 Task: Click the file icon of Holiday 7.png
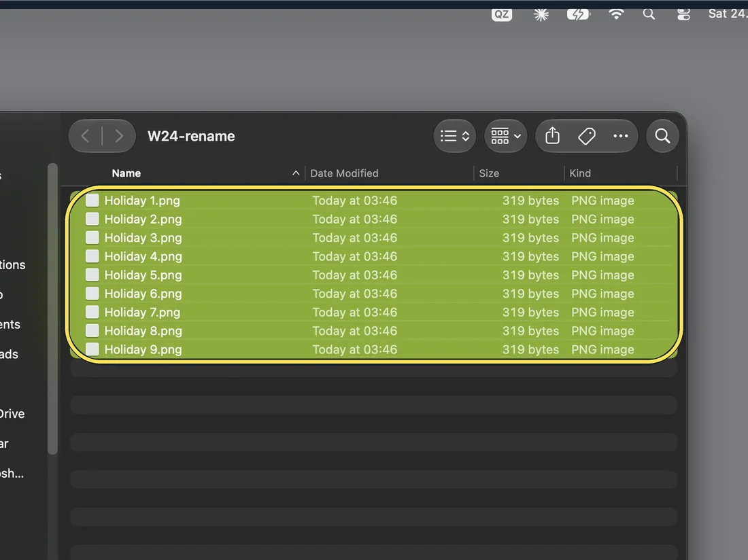pos(92,312)
